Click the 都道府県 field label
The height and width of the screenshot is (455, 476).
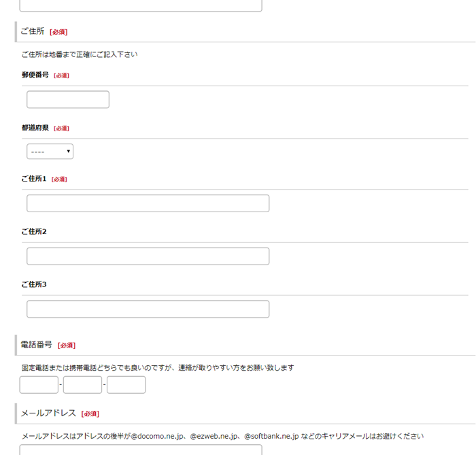tap(35, 128)
